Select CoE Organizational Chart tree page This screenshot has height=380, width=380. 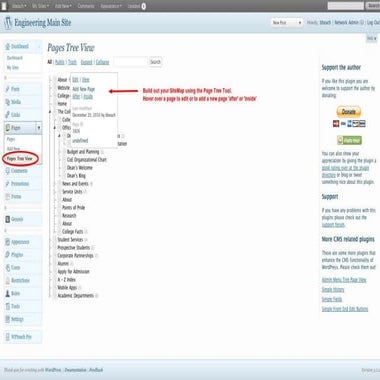pos(87,160)
